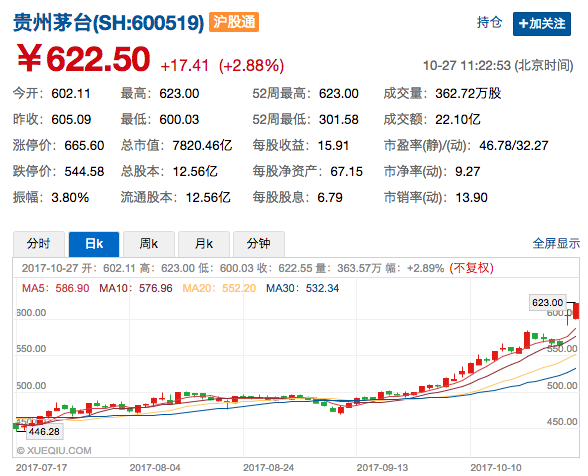The width and height of the screenshot is (588, 476).
Task: Click the 每股净资产 value 67.15
Action: coord(346,172)
